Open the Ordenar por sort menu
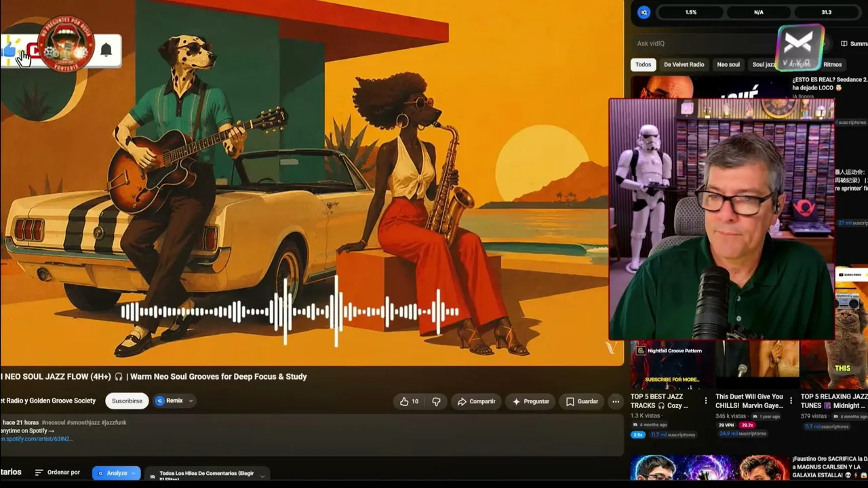 pyautogui.click(x=58, y=472)
